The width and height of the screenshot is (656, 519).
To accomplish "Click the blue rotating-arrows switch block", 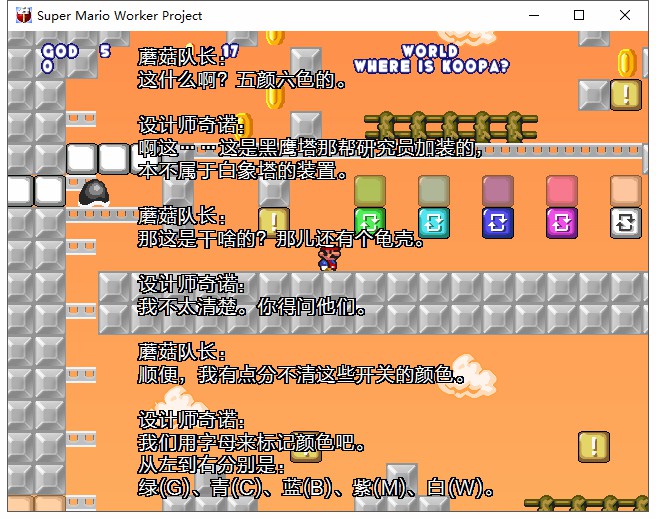I will click(498, 223).
